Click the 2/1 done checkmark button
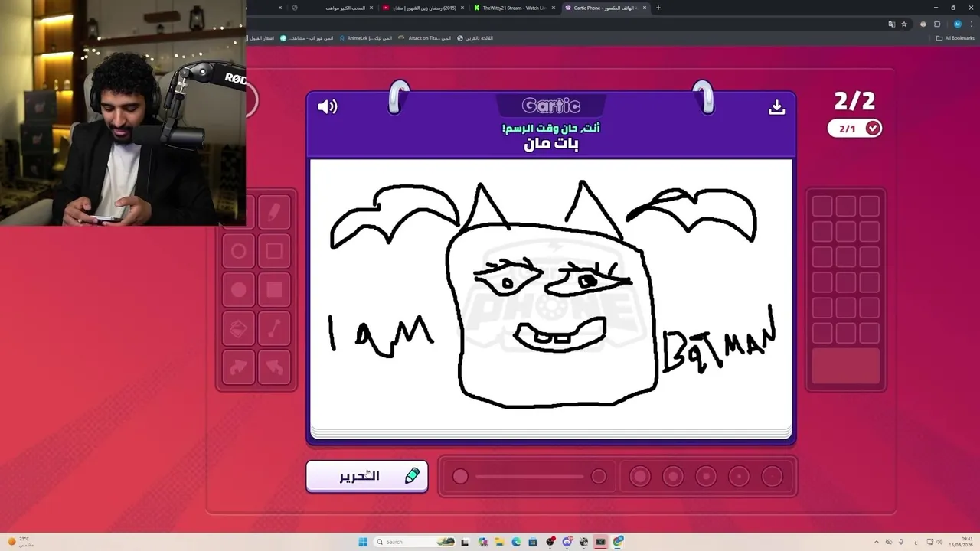Screen dimensions: 980x551 click(x=855, y=129)
